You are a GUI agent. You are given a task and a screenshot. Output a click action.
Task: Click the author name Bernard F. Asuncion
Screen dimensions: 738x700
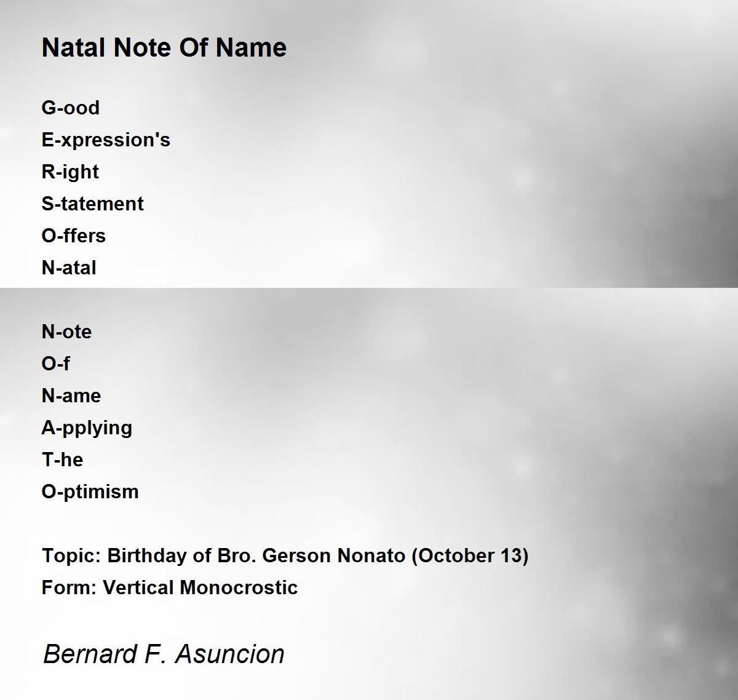coord(164,653)
